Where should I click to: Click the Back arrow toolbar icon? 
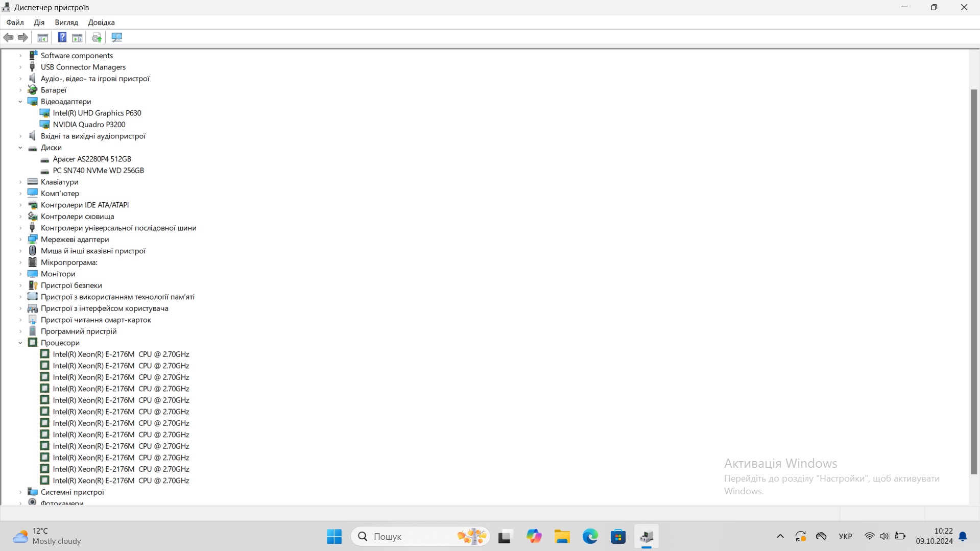(8, 37)
